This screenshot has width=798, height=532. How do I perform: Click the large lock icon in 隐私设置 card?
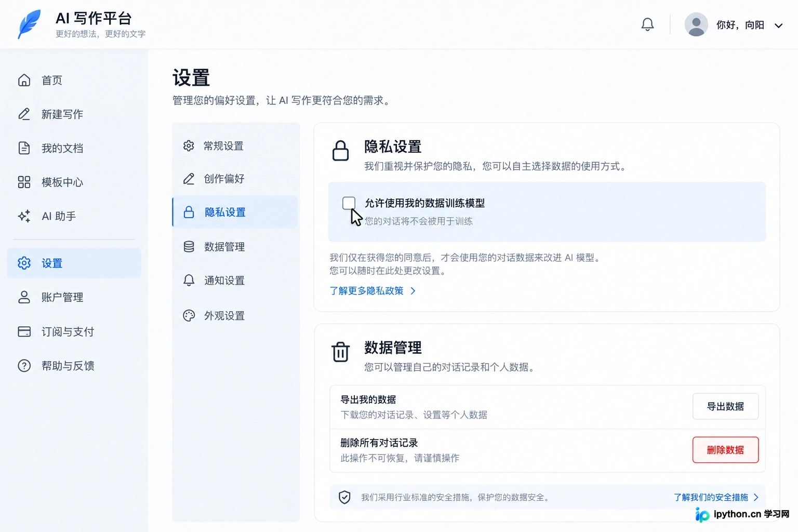pyautogui.click(x=340, y=151)
